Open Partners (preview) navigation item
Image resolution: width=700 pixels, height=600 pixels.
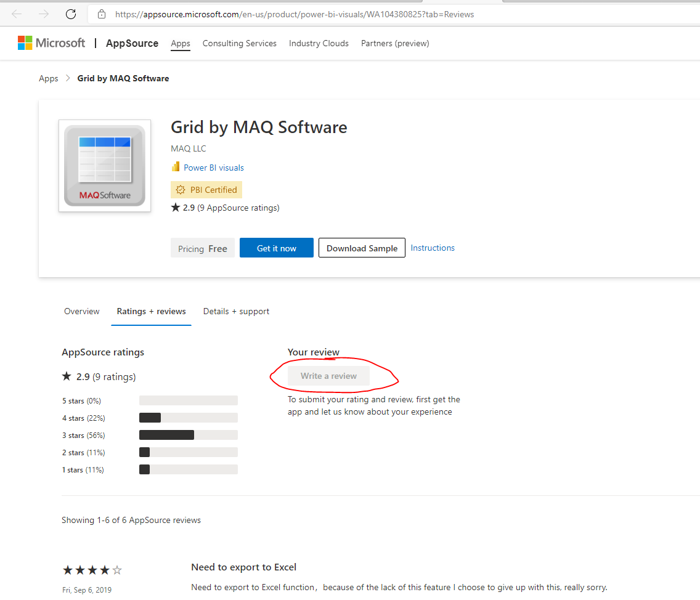click(395, 43)
